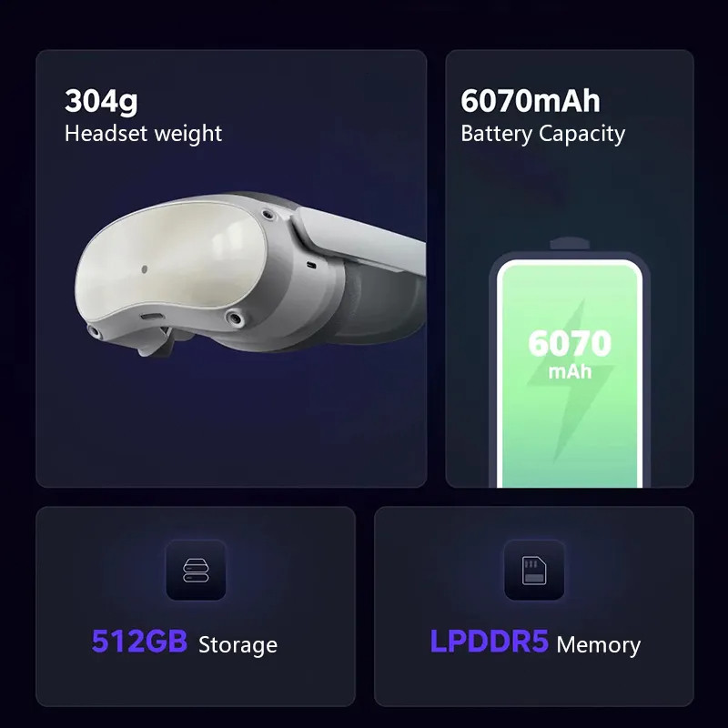Select the 6070mAh heading
728x728 pixels.
point(531,101)
